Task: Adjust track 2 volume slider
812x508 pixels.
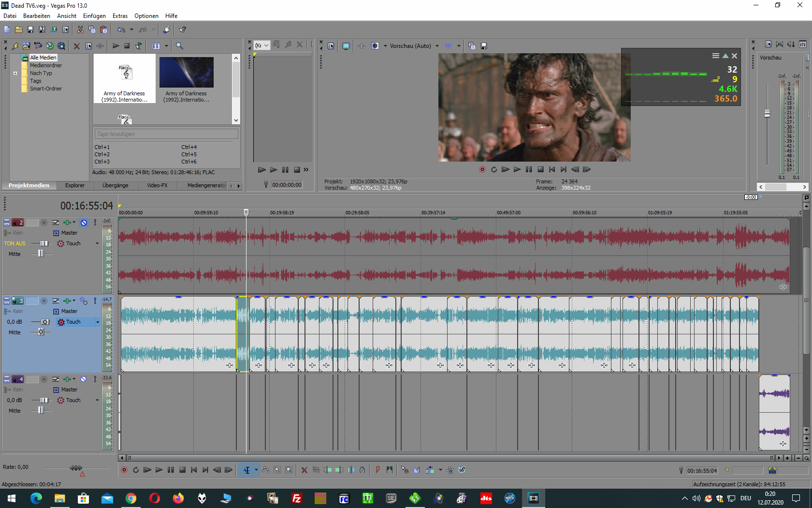Action: [44, 243]
